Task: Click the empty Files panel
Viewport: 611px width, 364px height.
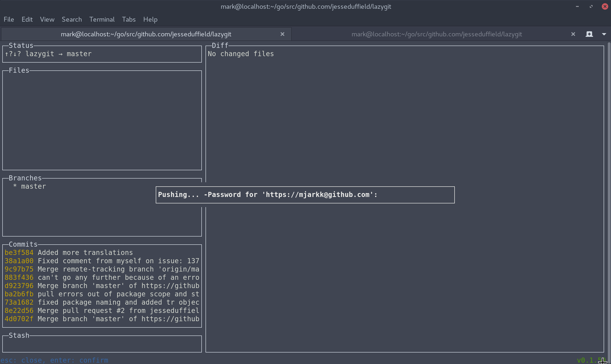Action: (x=102, y=120)
